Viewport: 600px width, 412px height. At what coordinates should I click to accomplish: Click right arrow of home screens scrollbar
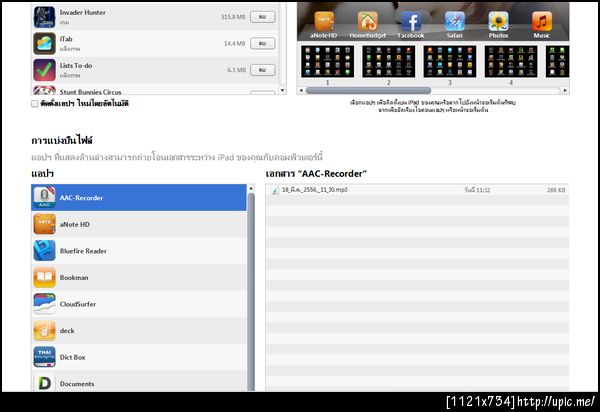tap(565, 90)
